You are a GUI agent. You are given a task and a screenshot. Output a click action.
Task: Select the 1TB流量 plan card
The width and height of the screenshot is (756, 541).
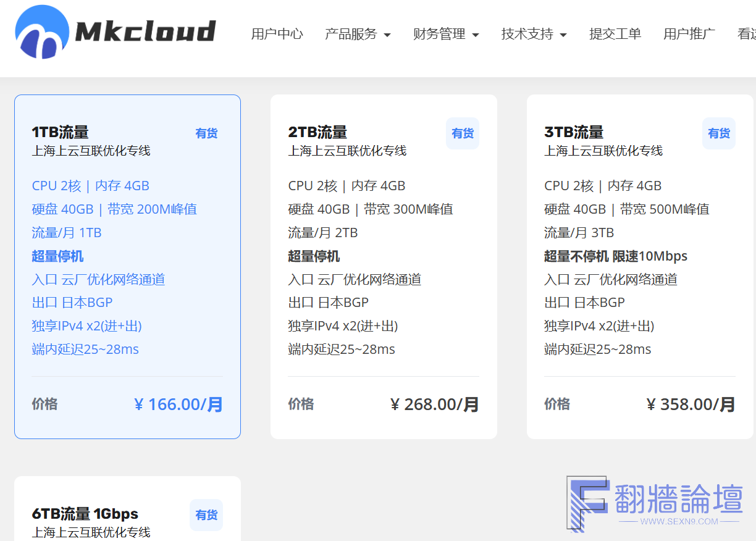pos(127,266)
